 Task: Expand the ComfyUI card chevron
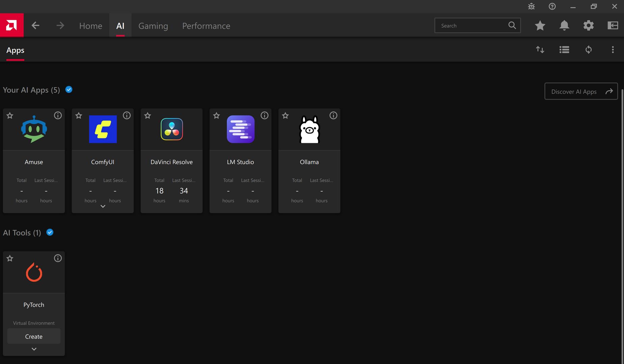(x=103, y=206)
